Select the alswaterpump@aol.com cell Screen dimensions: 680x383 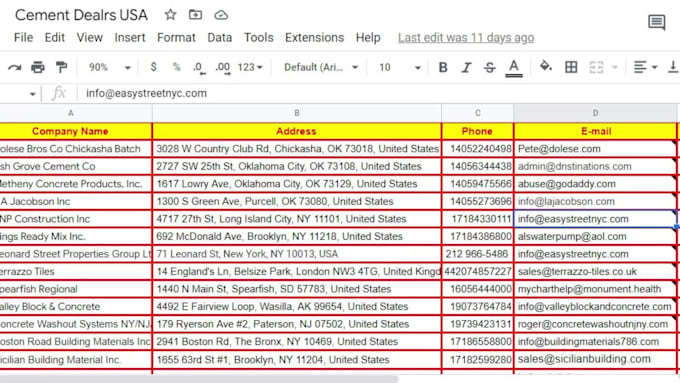595,236
